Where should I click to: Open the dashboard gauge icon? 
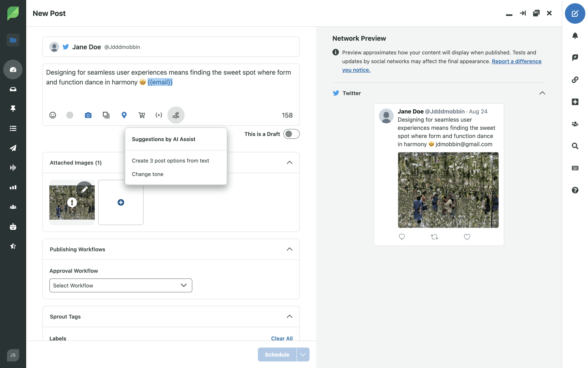(13, 70)
